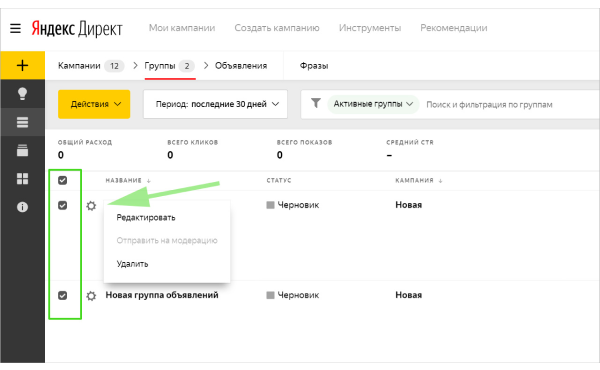Open the hamburger menu next to Яндекс Директ

pyautogui.click(x=15, y=28)
